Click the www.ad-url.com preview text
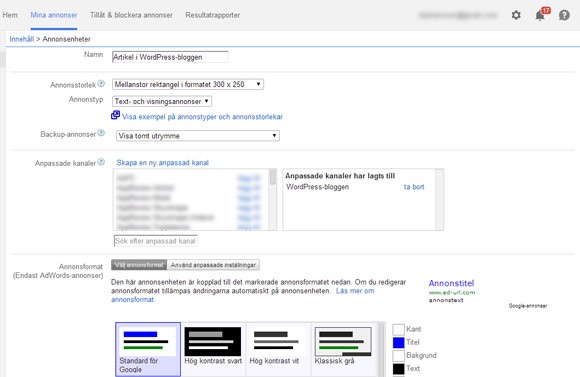The width and height of the screenshot is (580, 377). tap(452, 292)
